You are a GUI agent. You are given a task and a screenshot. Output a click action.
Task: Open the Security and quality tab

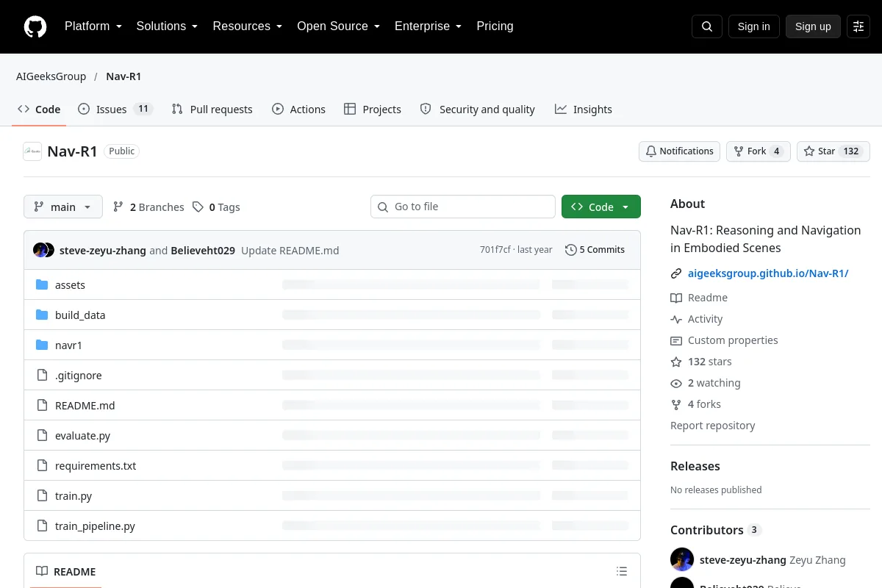(x=477, y=110)
